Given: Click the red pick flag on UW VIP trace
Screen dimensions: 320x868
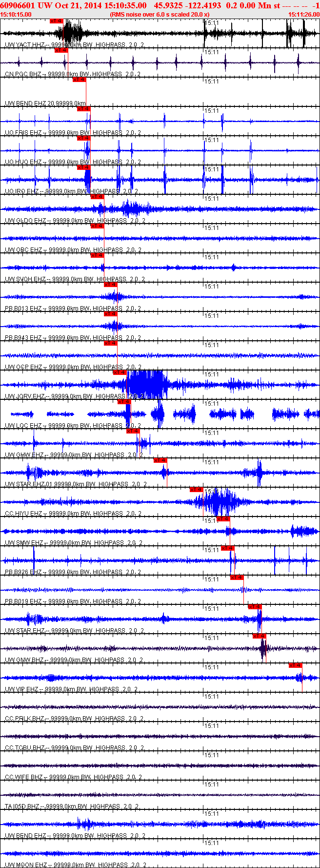Looking at the screenshot, I should click(295, 665).
